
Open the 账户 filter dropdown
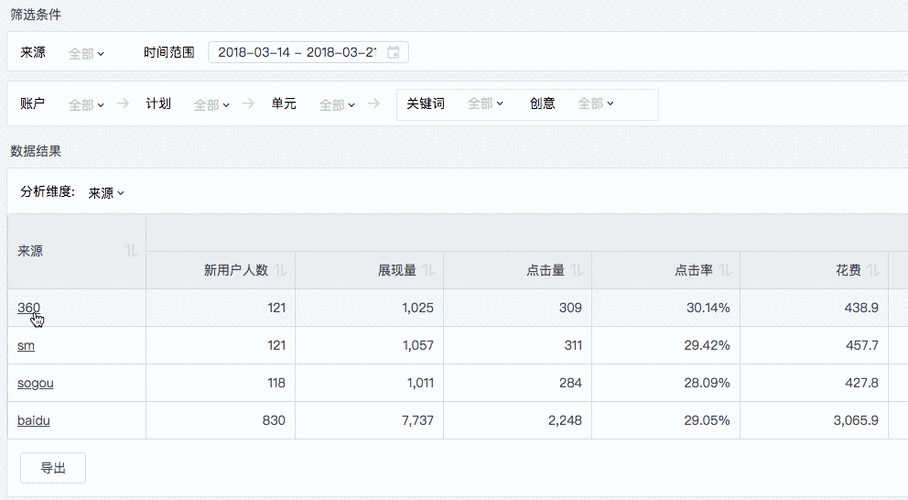[x=86, y=104]
